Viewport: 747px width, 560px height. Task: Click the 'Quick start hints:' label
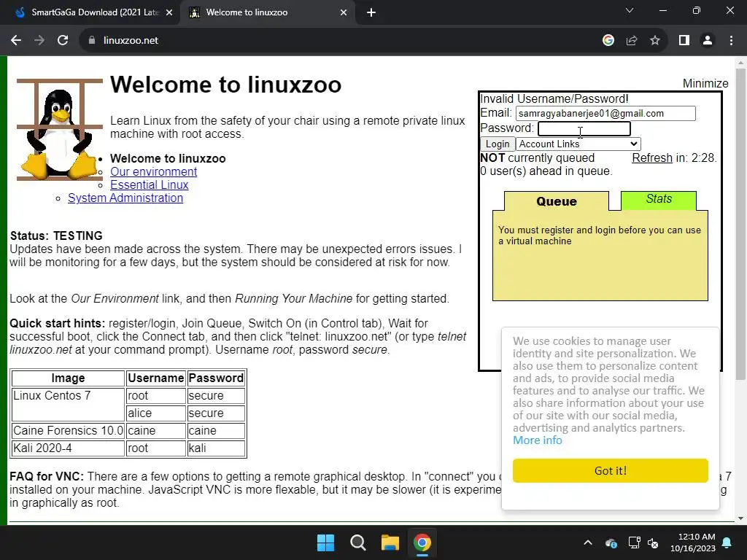pyautogui.click(x=57, y=323)
